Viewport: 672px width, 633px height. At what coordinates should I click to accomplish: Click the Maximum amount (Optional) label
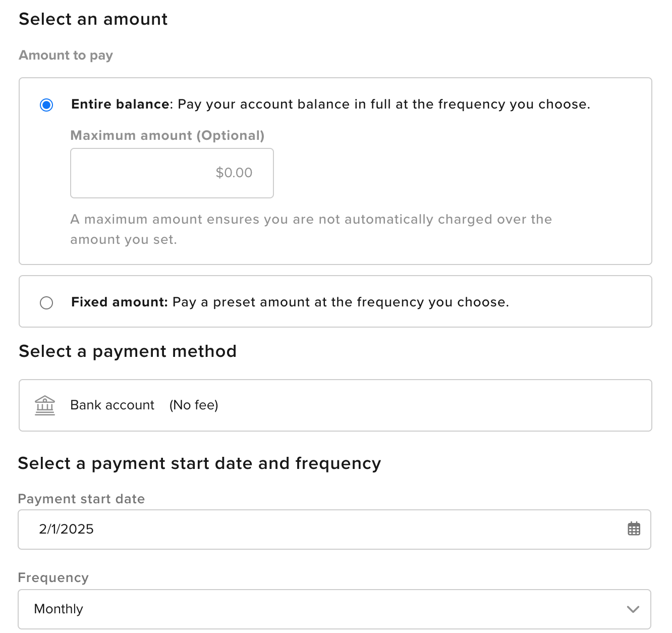pos(167,135)
